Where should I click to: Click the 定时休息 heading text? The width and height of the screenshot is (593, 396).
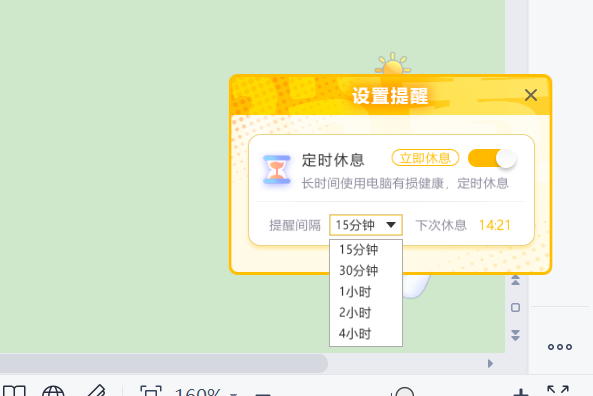pos(333,160)
